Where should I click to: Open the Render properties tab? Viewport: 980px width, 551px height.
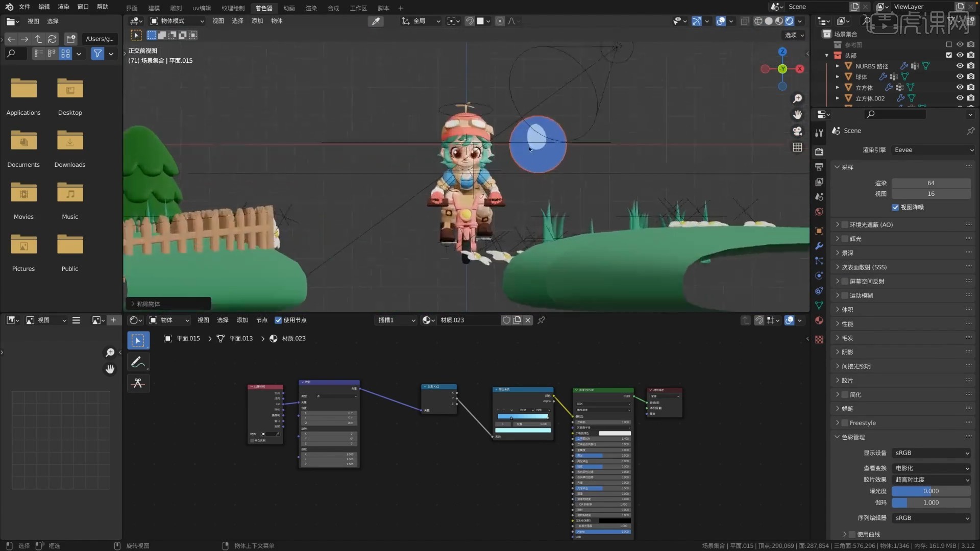click(x=819, y=152)
